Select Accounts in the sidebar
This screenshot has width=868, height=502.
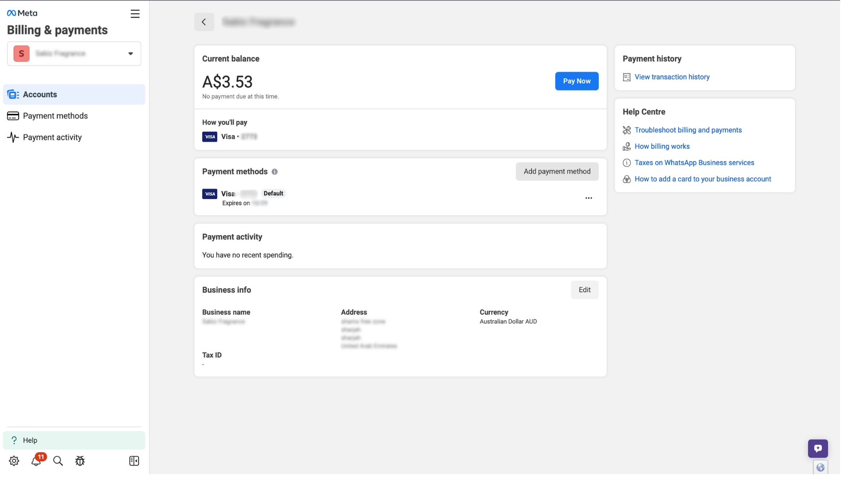pyautogui.click(x=74, y=94)
